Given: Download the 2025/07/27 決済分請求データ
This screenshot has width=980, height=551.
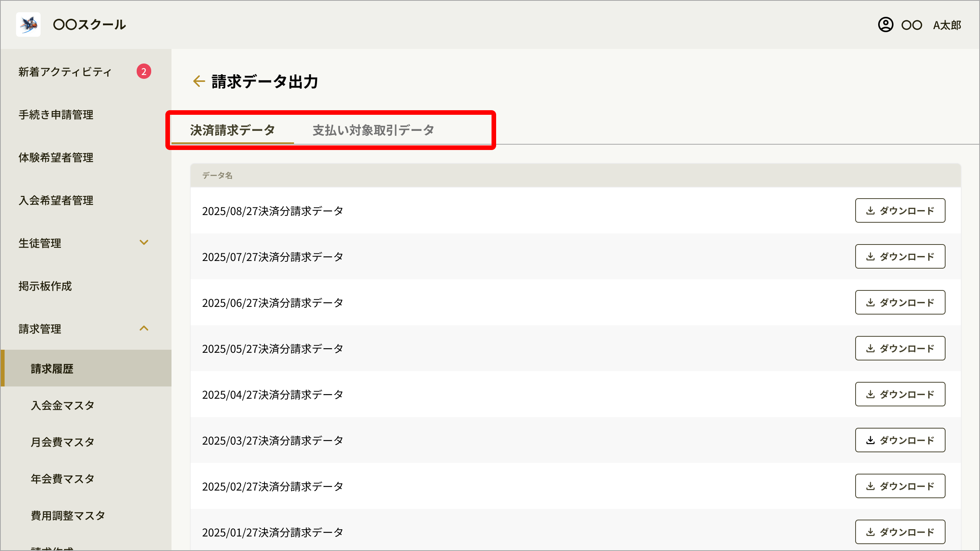Looking at the screenshot, I should (900, 256).
